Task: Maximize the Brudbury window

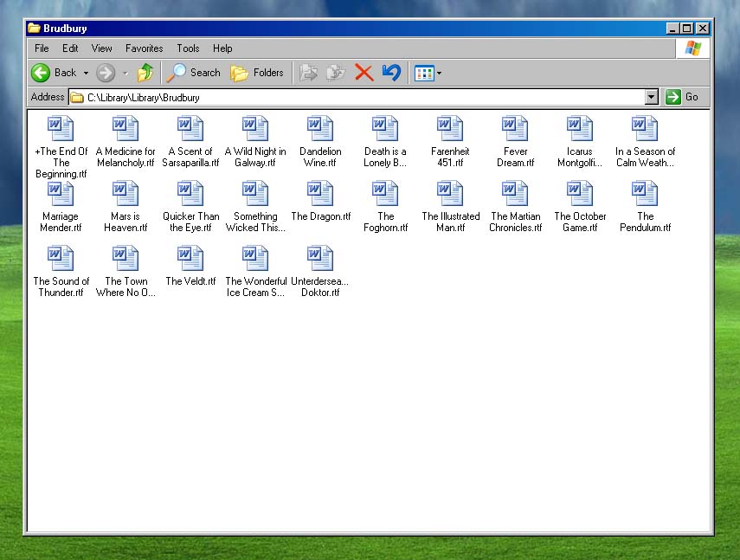Action: tap(687, 29)
